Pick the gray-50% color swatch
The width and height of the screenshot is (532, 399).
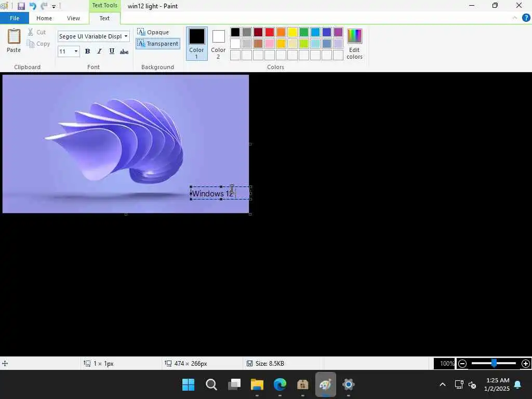click(247, 32)
